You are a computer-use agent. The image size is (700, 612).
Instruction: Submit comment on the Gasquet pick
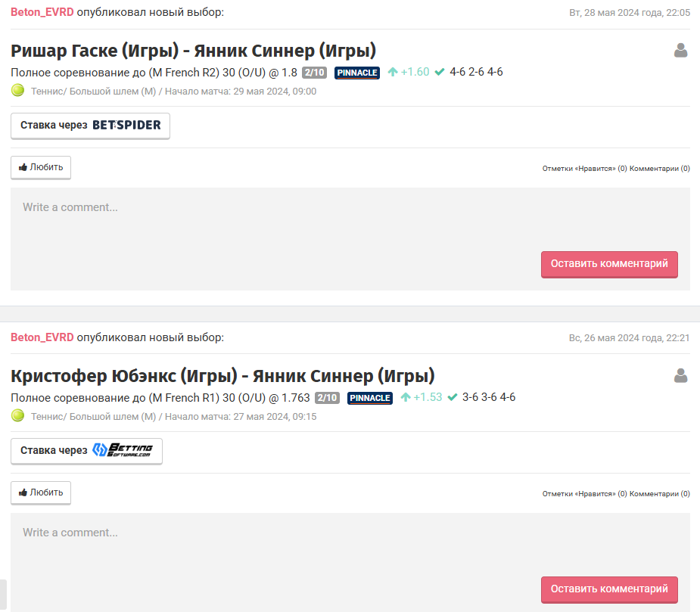pyautogui.click(x=609, y=264)
